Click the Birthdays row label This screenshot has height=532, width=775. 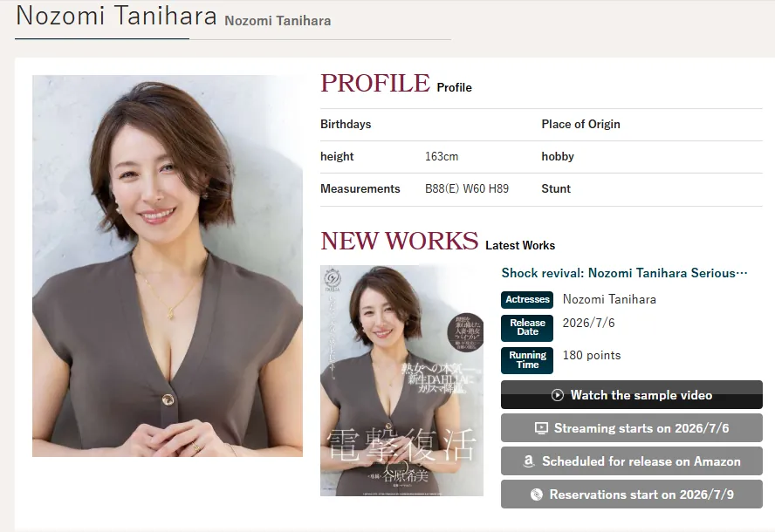pyautogui.click(x=346, y=124)
